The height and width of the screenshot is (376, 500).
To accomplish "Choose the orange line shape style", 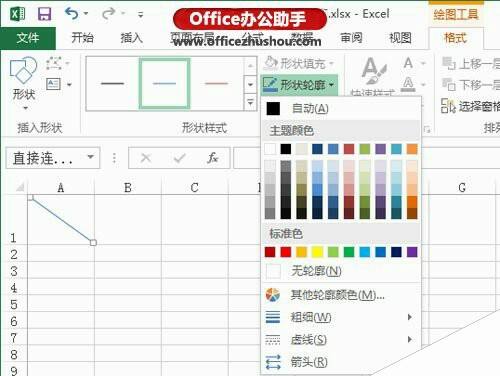I will click(x=216, y=83).
